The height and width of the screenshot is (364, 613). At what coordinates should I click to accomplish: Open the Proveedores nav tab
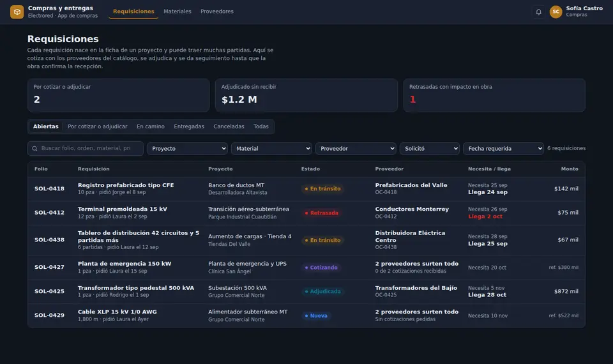pos(217,11)
